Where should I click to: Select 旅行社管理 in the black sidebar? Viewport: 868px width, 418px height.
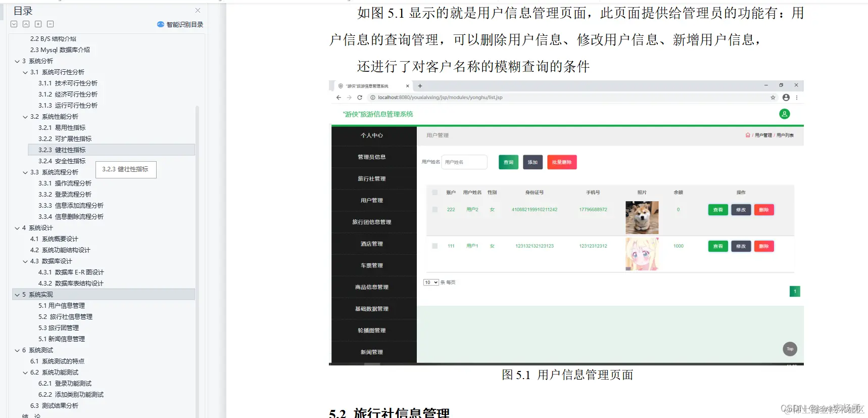372,179
